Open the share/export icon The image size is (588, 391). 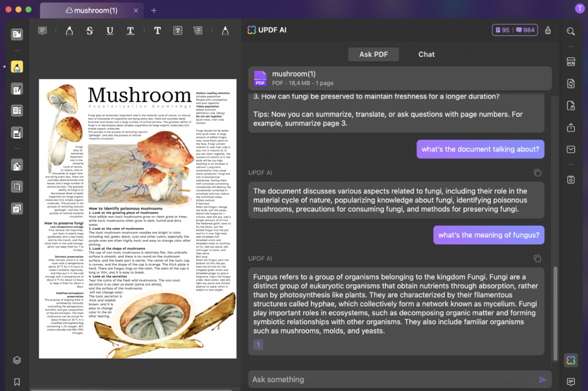click(x=571, y=127)
